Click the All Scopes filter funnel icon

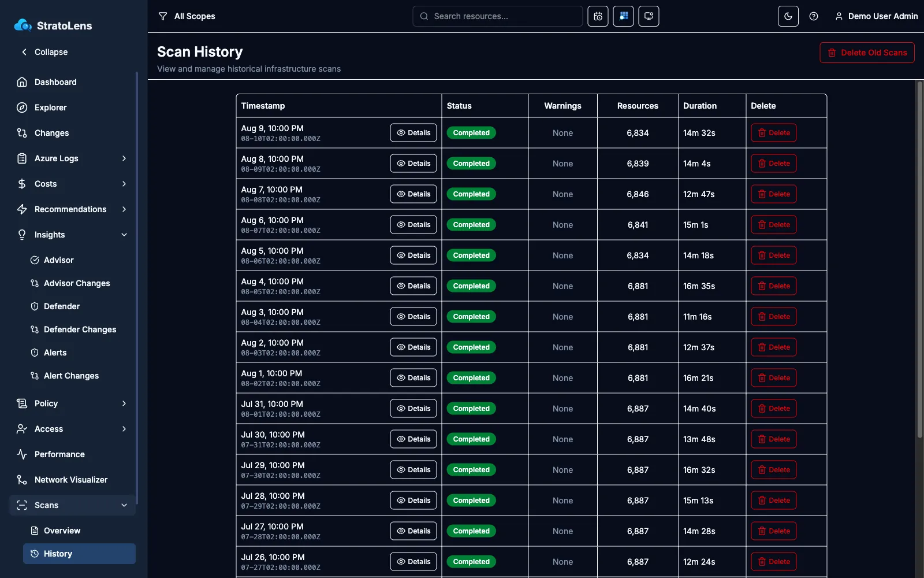pyautogui.click(x=163, y=16)
